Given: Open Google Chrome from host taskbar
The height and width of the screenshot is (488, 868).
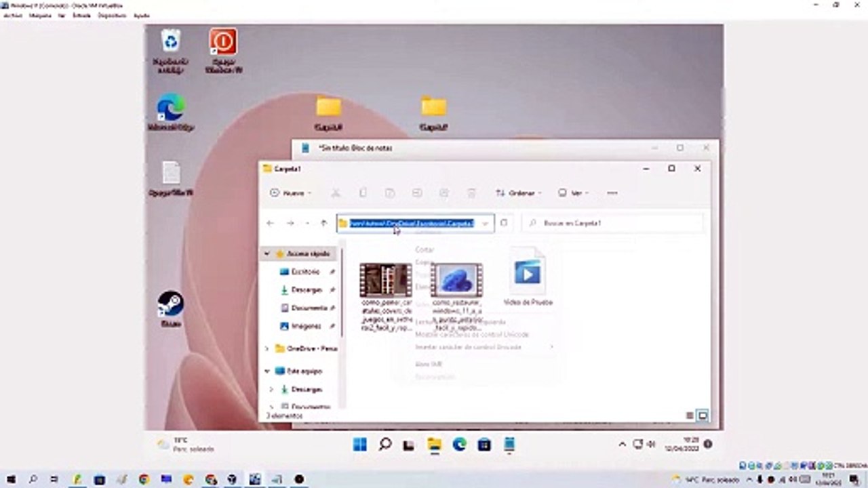Looking at the screenshot, I should (x=144, y=479).
